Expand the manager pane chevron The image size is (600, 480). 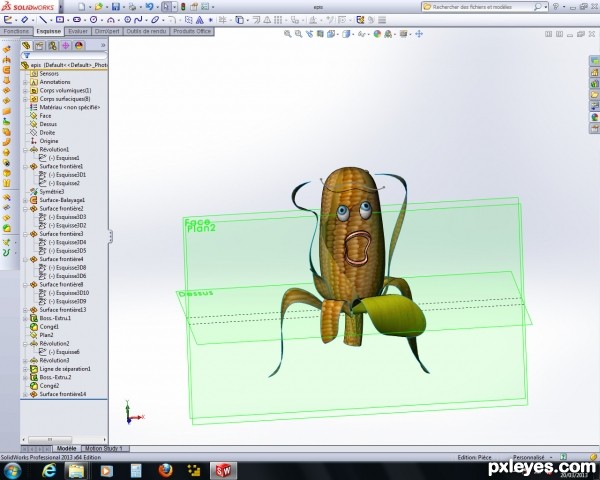coord(103,46)
